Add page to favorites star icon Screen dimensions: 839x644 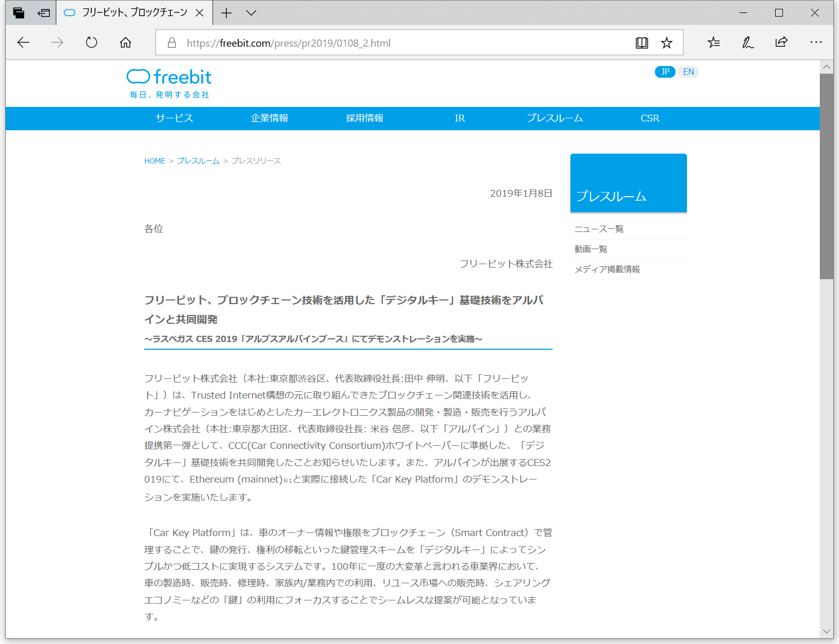667,43
